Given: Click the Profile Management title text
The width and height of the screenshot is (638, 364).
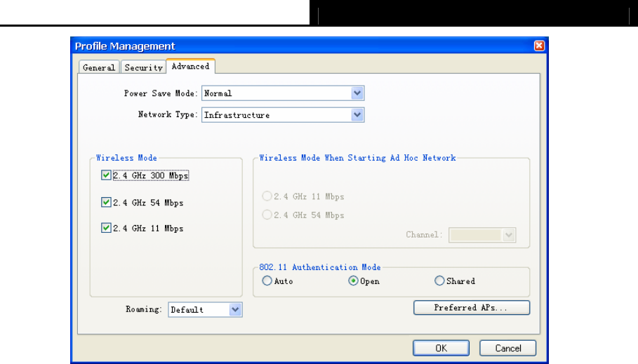Looking at the screenshot, I should pyautogui.click(x=125, y=46).
